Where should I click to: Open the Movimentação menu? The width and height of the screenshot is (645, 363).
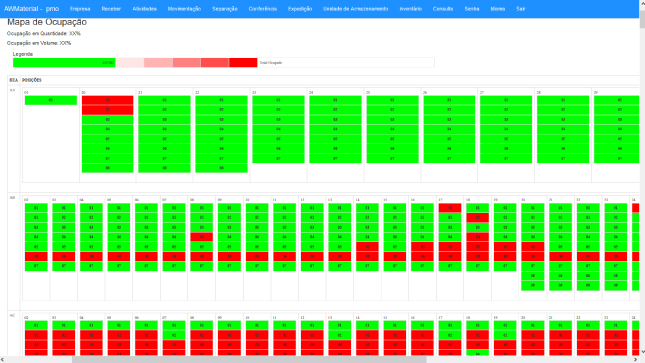pyautogui.click(x=184, y=9)
